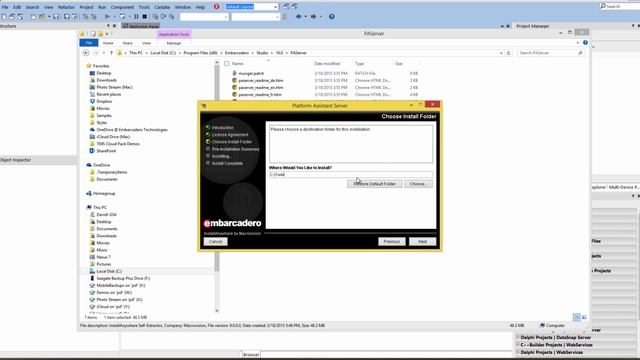
Task: Click the blue back arrow in IDE toolbar
Action: point(298,17)
